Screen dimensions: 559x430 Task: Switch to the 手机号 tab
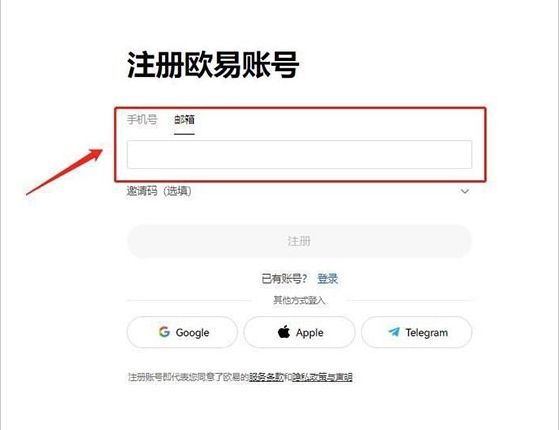(x=142, y=119)
